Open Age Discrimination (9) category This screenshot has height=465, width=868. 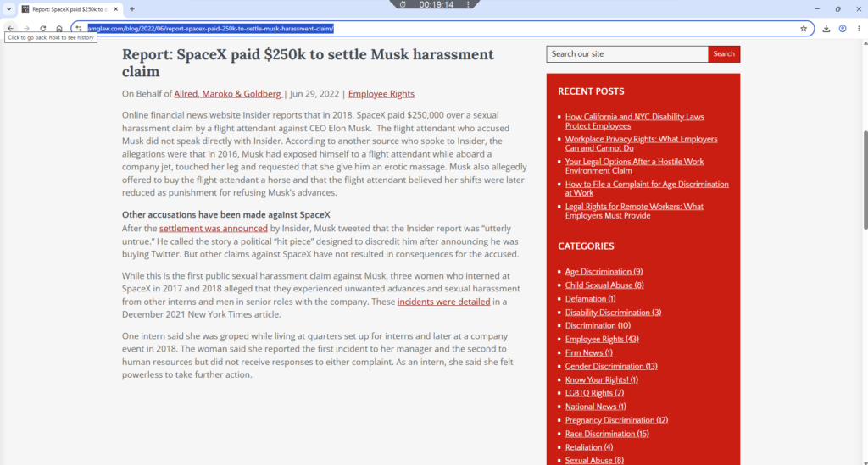pos(604,272)
